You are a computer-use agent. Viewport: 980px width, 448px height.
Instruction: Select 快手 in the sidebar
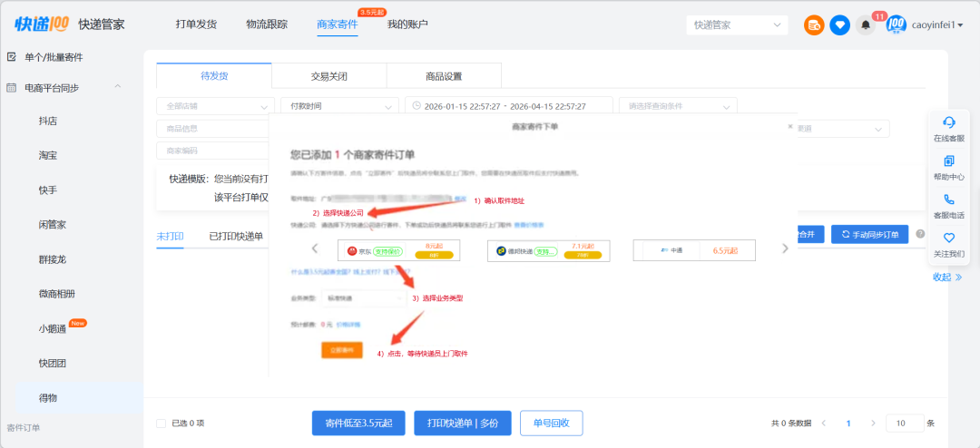coord(47,190)
